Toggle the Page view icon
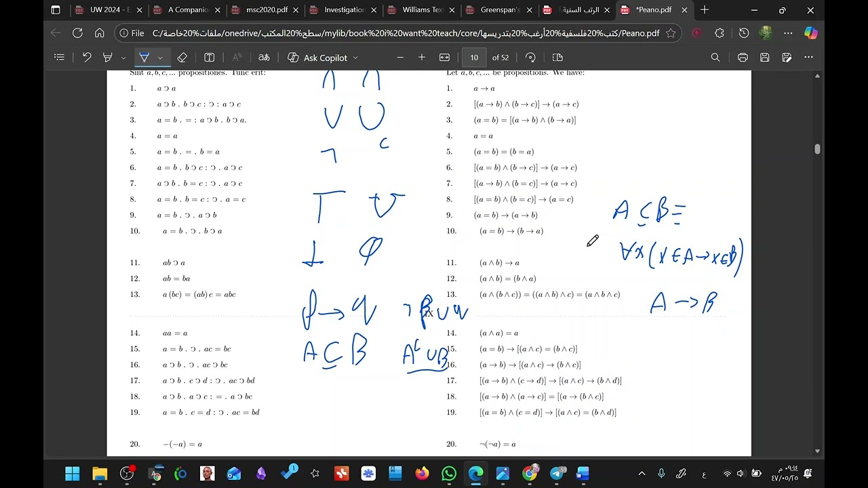 (557, 58)
